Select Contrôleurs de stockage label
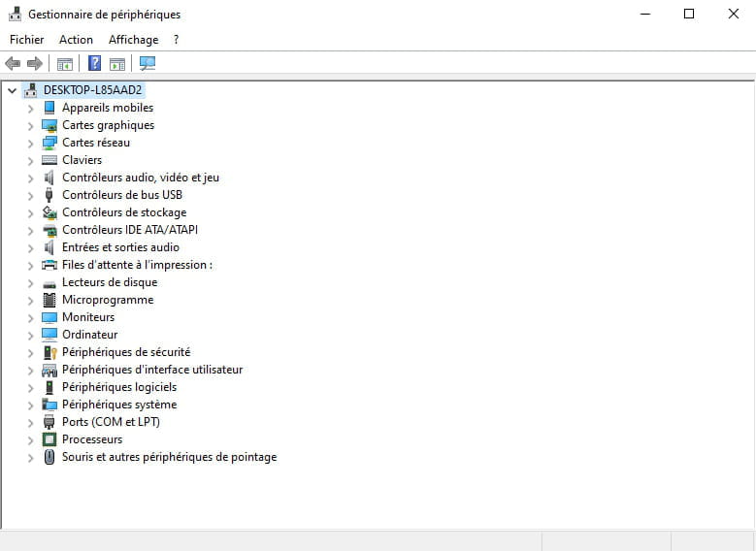 coord(124,212)
